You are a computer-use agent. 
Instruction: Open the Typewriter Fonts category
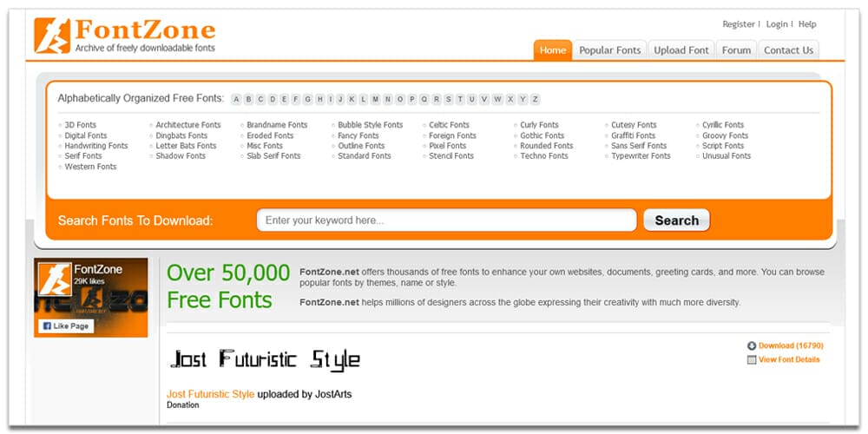pyautogui.click(x=641, y=156)
